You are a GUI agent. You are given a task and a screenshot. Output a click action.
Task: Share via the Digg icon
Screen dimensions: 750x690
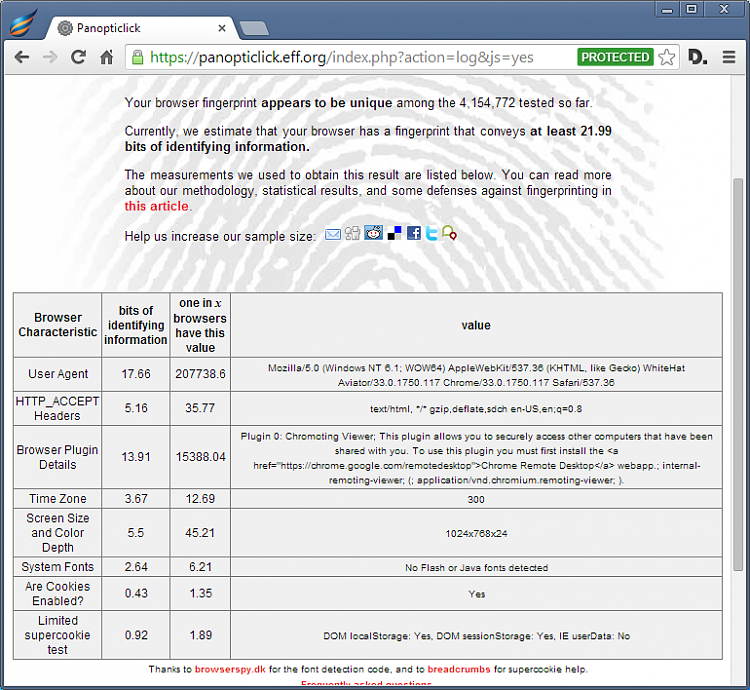(x=353, y=233)
